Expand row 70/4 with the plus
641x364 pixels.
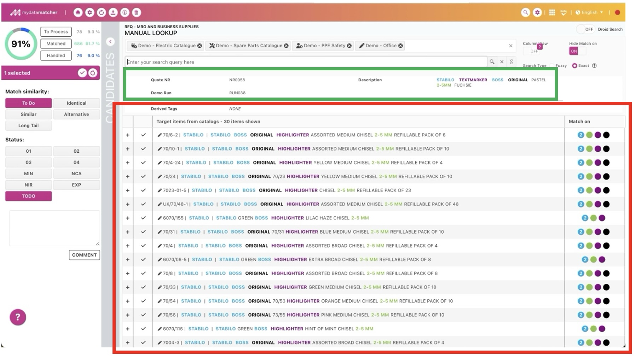tap(128, 246)
